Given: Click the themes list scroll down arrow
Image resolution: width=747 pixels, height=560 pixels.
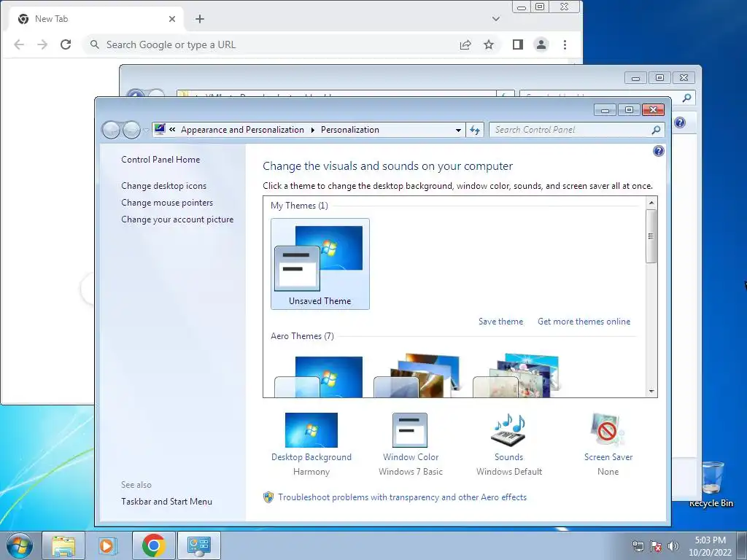Looking at the screenshot, I should (651, 392).
